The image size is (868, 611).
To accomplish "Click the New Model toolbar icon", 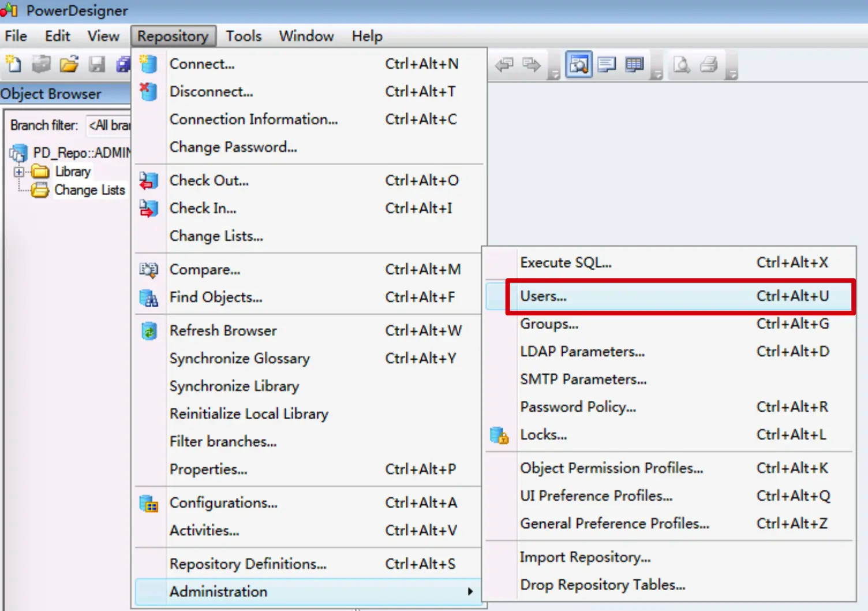I will point(14,64).
